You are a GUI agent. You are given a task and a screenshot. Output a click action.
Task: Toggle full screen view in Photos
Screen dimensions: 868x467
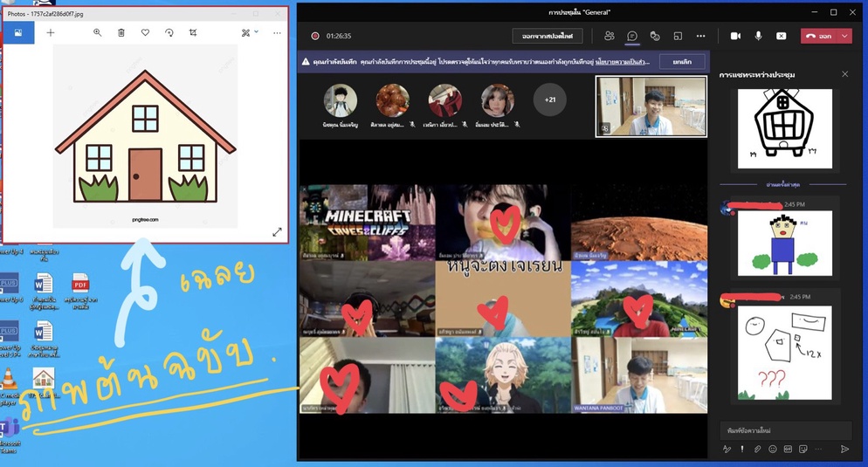point(278,232)
